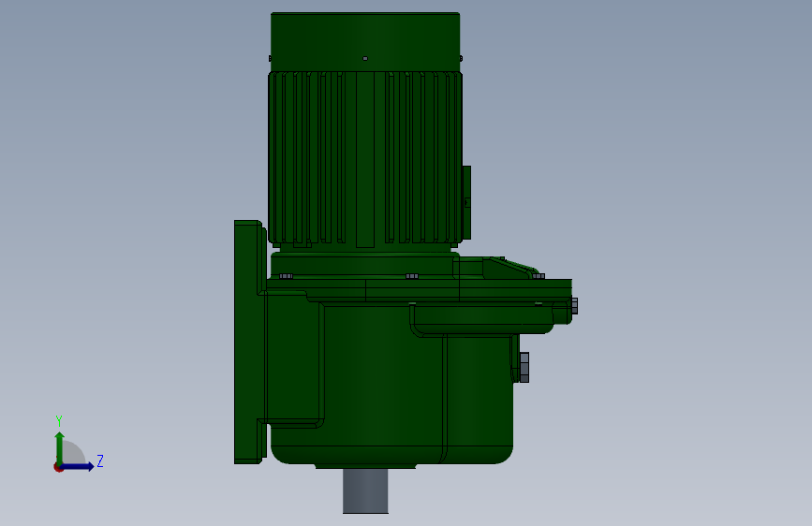Select the square mounting flange plate

click(250, 342)
